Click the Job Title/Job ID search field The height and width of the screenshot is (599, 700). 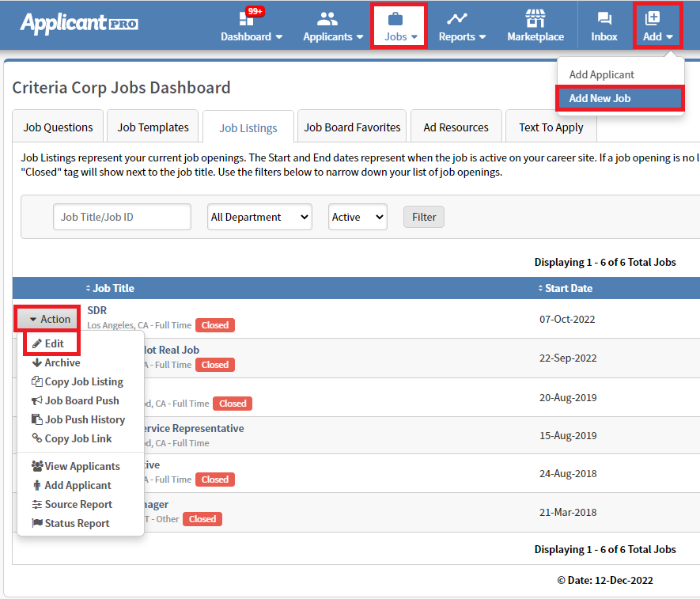122,217
